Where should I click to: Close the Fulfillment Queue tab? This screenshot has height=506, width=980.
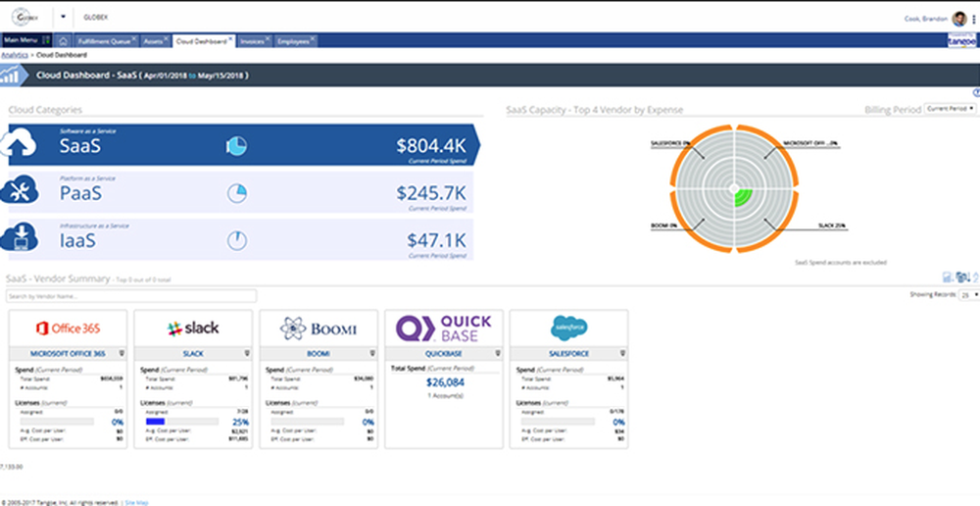click(133, 39)
